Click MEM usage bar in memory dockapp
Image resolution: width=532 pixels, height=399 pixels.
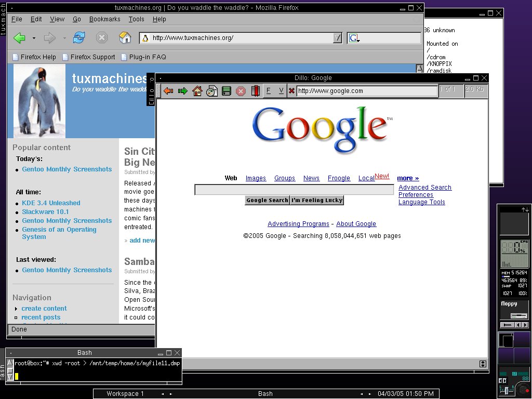[506, 276]
